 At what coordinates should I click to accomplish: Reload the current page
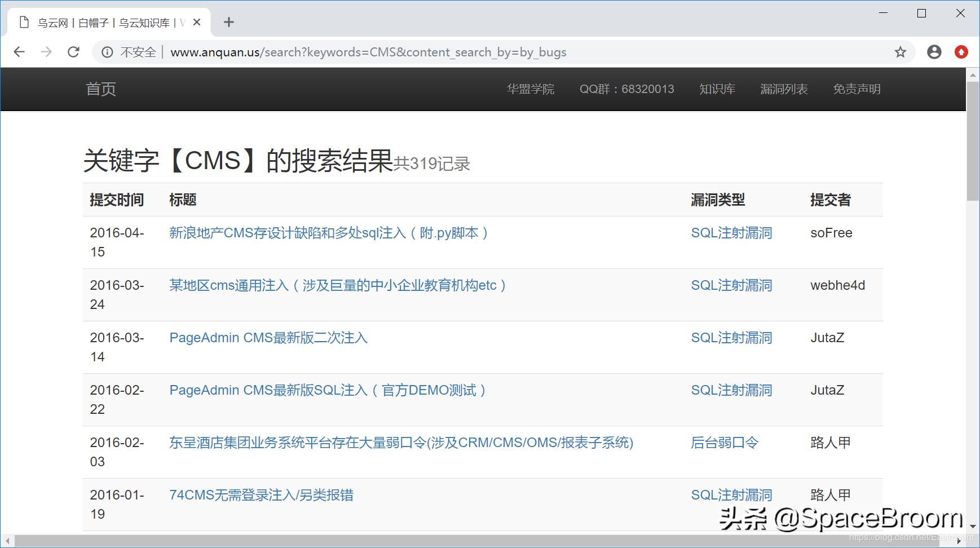coord(73,52)
